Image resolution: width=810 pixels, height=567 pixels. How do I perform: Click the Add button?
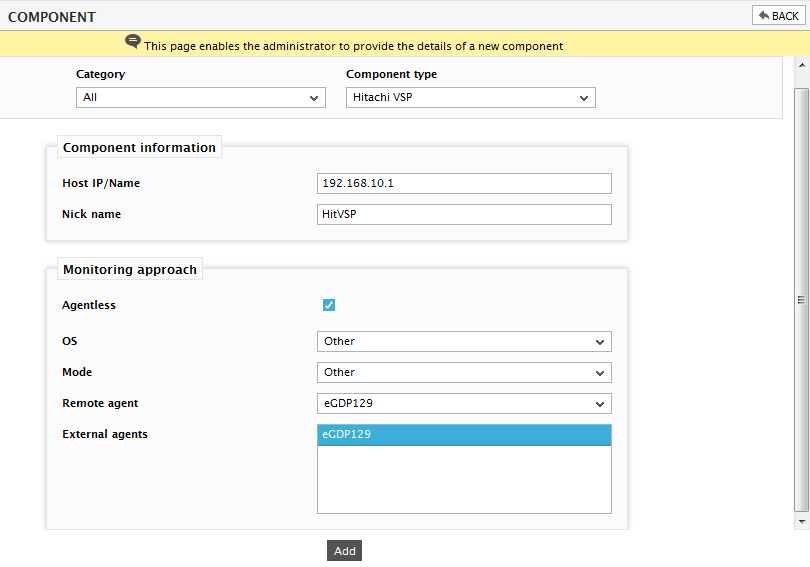point(344,551)
